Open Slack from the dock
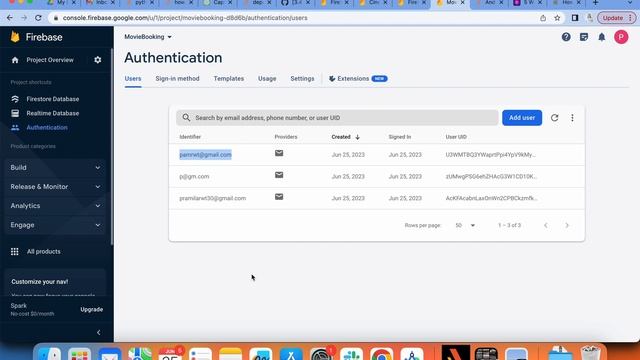The width and height of the screenshot is (640, 360). point(351,354)
